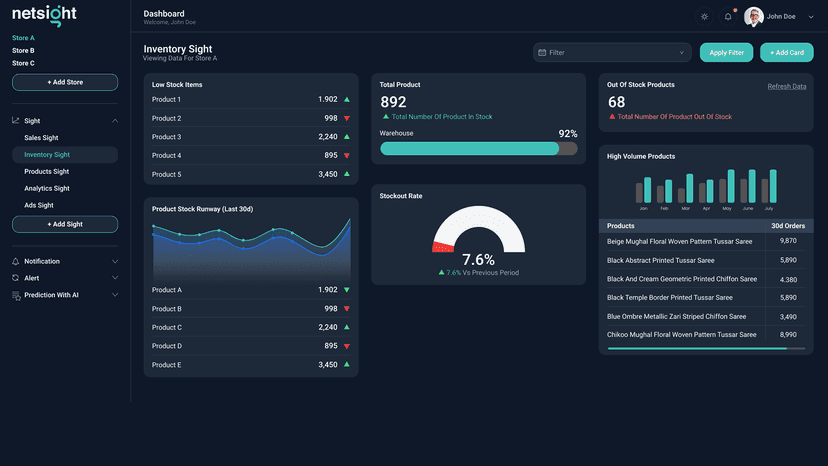This screenshot has width=828, height=466.
Task: Click the green up arrow for Product 5
Action: pos(347,174)
